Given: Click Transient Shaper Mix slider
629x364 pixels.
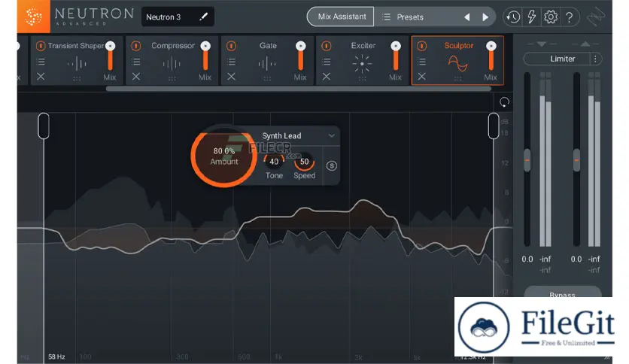Looking at the screenshot, I should coord(110,56).
